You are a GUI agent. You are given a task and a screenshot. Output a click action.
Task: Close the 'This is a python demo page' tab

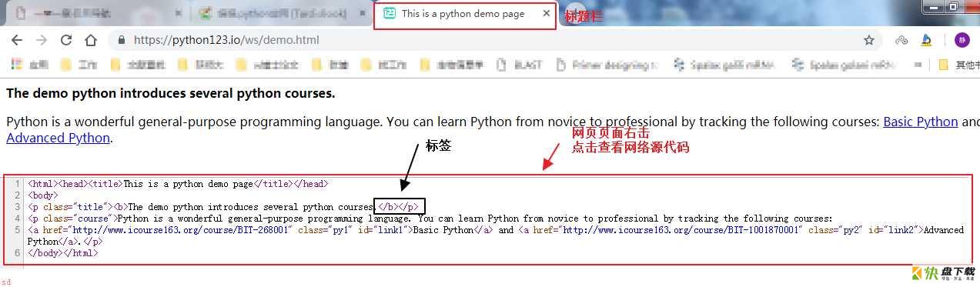click(547, 13)
